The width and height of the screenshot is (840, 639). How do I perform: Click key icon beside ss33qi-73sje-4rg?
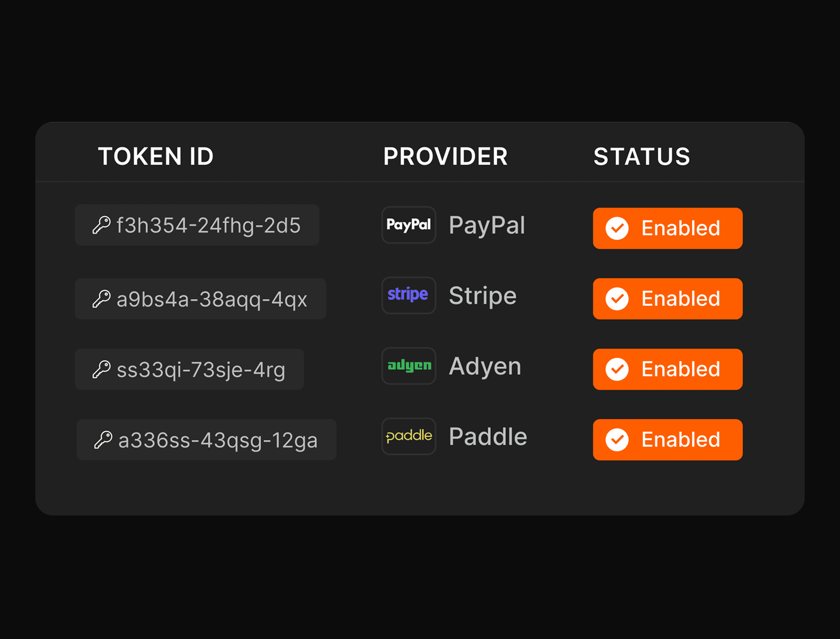101,369
